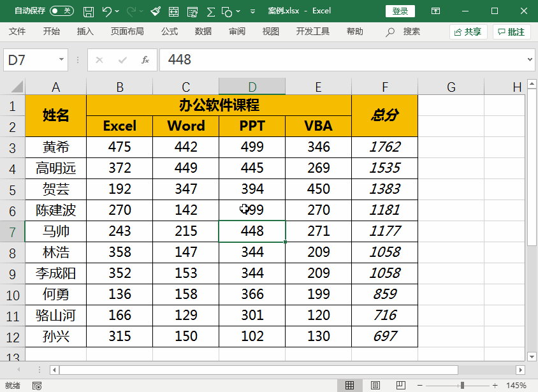Viewport: 538px width, 392px height.
Task: Select row 7 header
Action: [12, 232]
